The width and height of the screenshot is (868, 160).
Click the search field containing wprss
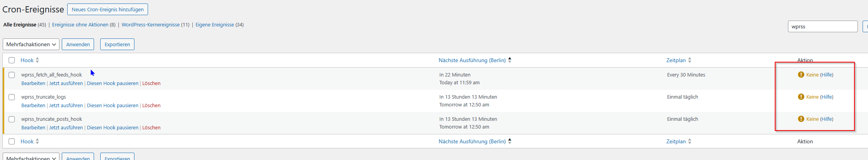pyautogui.click(x=822, y=26)
